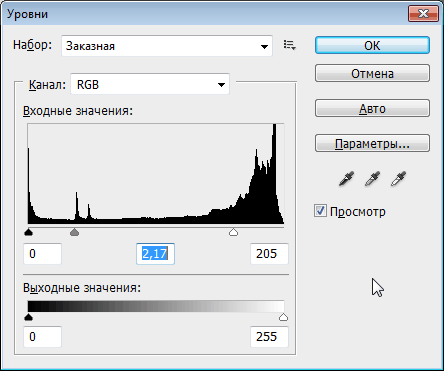Open the Канал RGB channel dropdown
The height and width of the screenshot is (371, 444).
(150, 84)
